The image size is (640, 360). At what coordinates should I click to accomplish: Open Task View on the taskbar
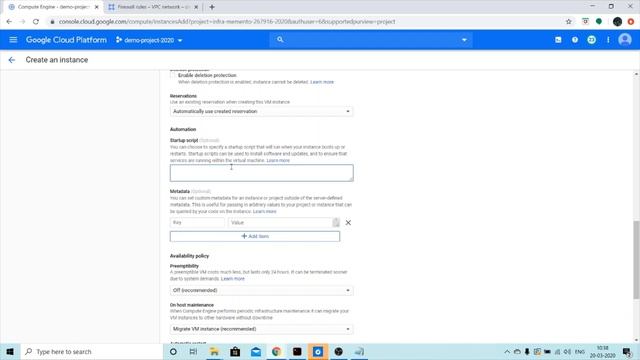[193, 351]
